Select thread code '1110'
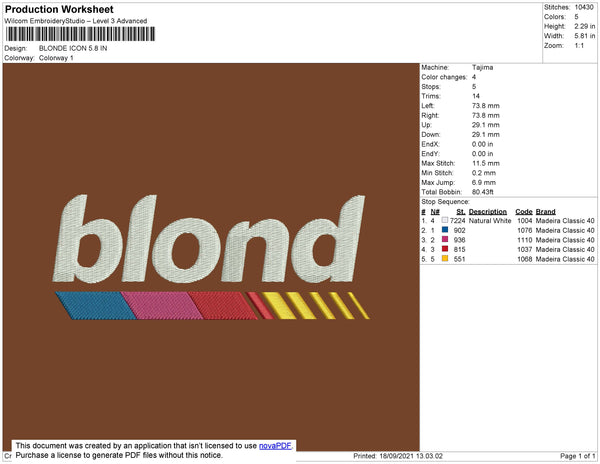The width and height of the screenshot is (600, 464). (525, 240)
